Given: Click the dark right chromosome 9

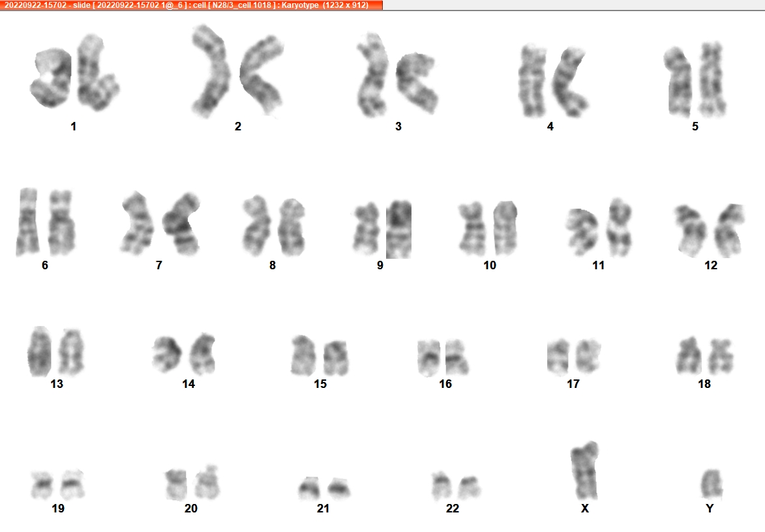Looking at the screenshot, I should (398, 229).
